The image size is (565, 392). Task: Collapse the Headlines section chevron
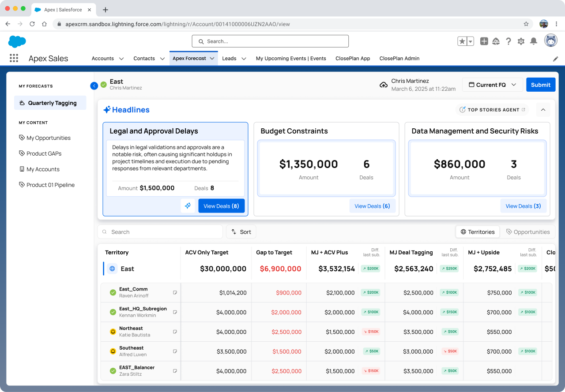(543, 110)
